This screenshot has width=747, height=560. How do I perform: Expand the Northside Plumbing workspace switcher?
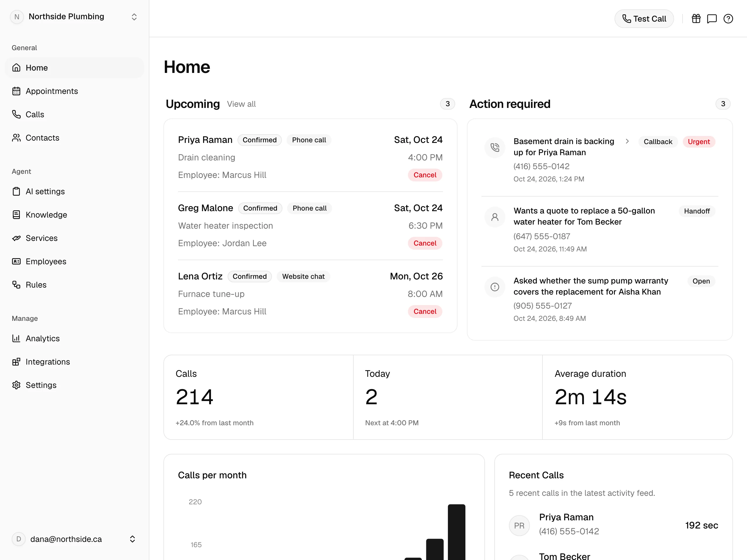pos(134,17)
